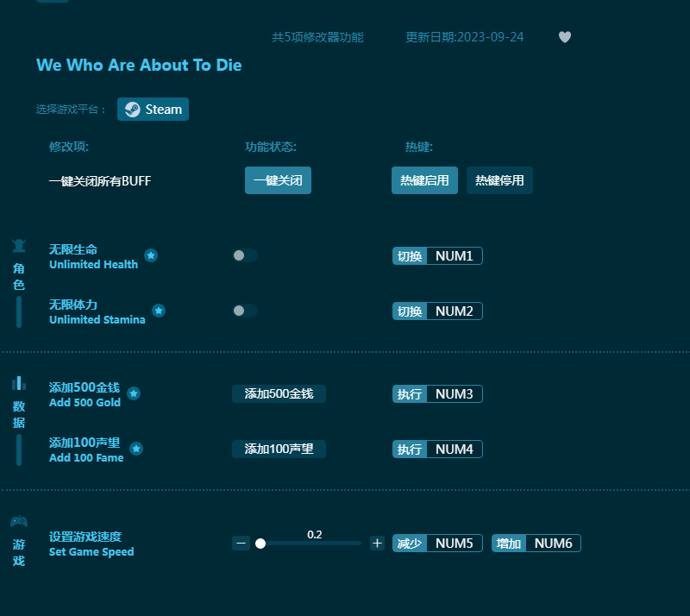Select the data (数据) bar chart icon
690x616 pixels.
[19, 383]
